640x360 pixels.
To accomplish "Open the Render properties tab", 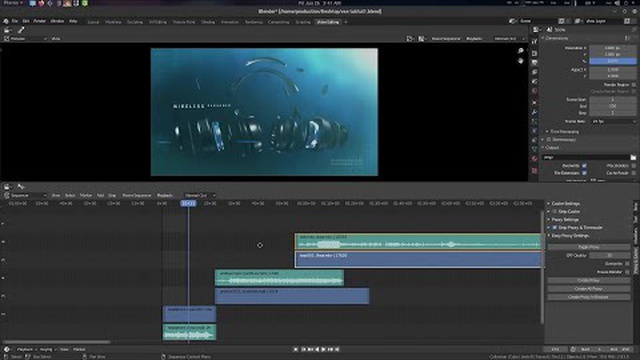I will [x=534, y=53].
